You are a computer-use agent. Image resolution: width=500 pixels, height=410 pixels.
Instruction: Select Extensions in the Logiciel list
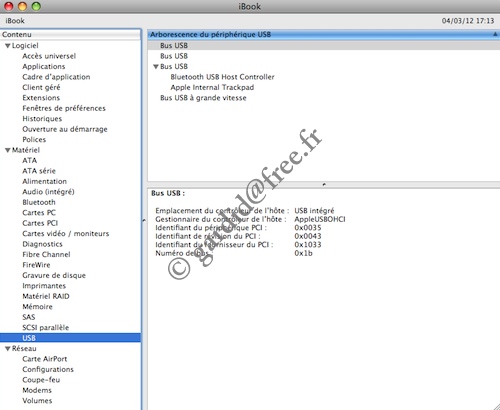41,98
